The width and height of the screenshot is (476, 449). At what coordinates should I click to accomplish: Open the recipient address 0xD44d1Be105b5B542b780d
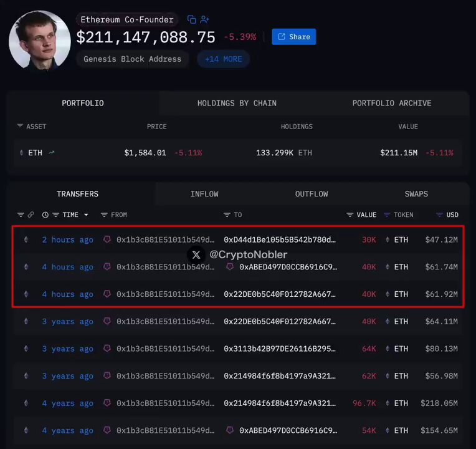click(x=280, y=239)
